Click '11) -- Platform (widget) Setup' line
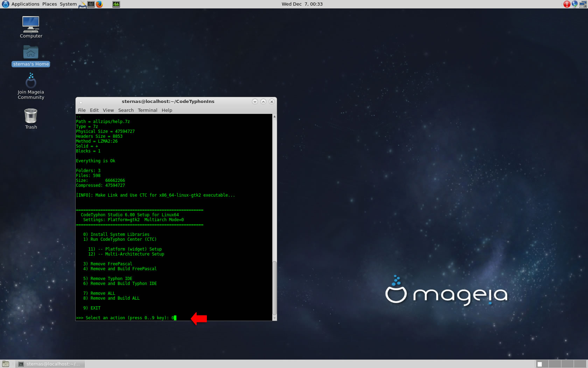This screenshot has height=368, width=588. 125,249
